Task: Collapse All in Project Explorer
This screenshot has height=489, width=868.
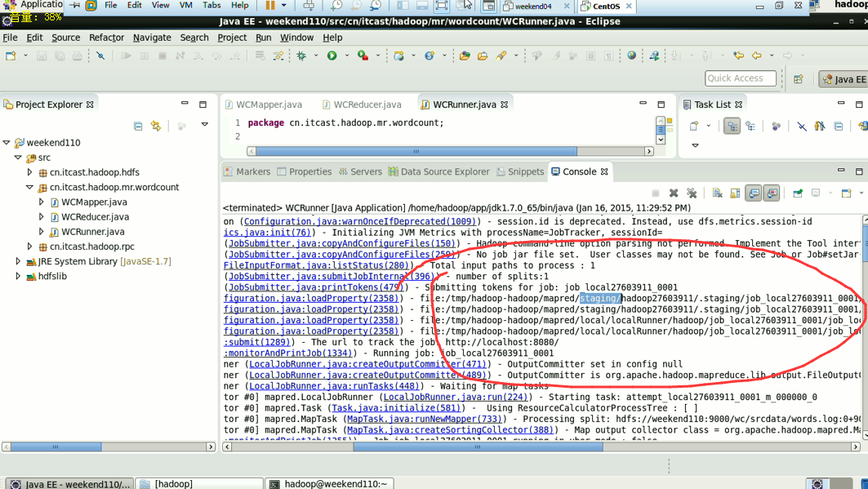Action: click(x=138, y=126)
